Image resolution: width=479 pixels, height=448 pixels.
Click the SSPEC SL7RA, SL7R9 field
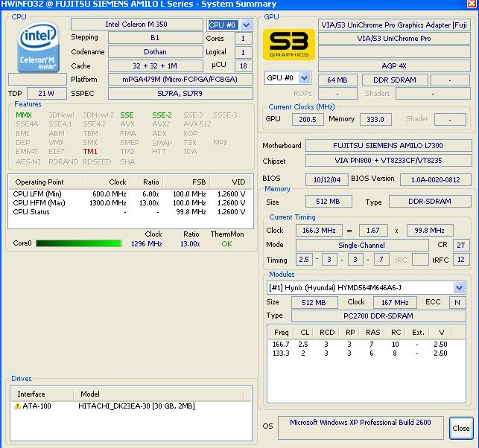point(180,93)
